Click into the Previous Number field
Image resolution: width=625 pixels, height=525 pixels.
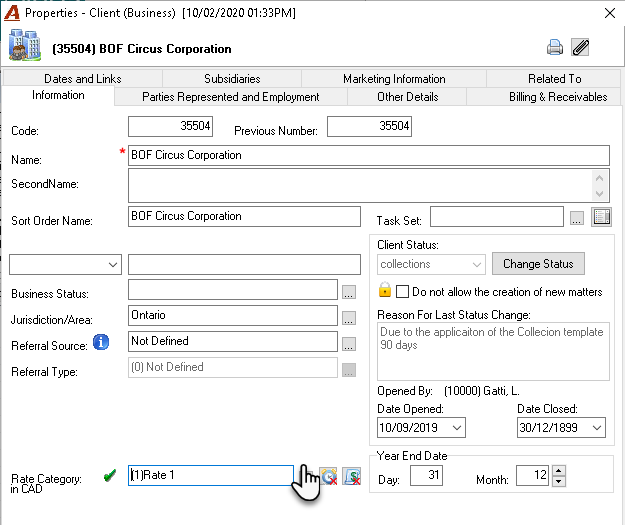[369, 126]
